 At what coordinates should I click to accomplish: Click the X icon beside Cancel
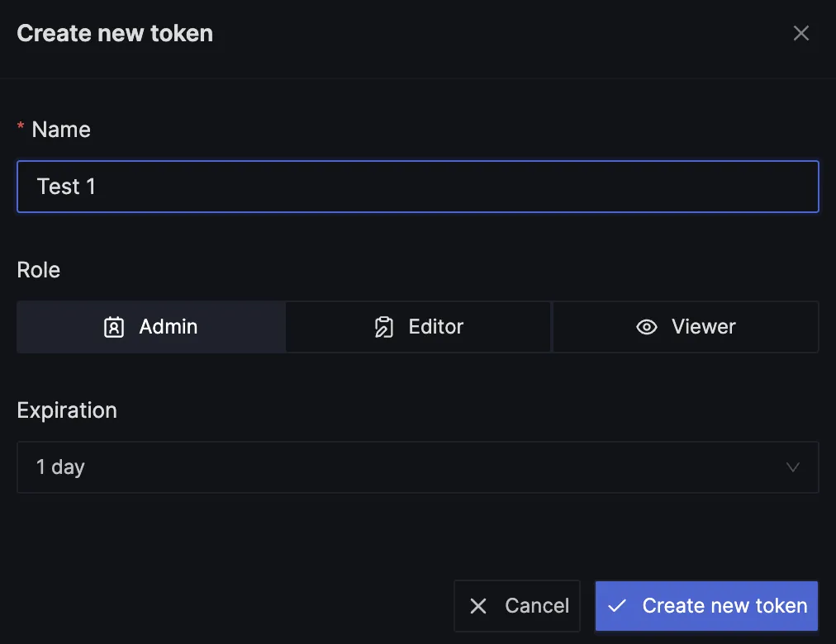[478, 606]
